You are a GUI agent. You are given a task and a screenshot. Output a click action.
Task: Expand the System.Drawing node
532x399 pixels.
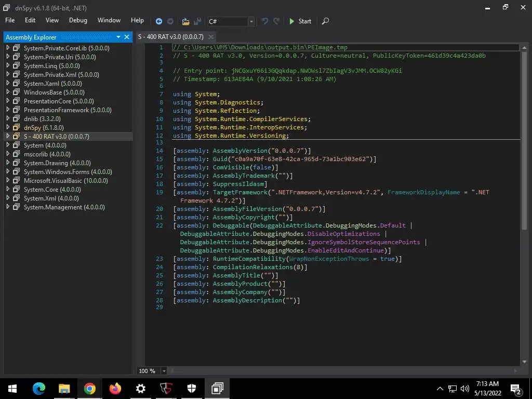pyautogui.click(x=8, y=163)
